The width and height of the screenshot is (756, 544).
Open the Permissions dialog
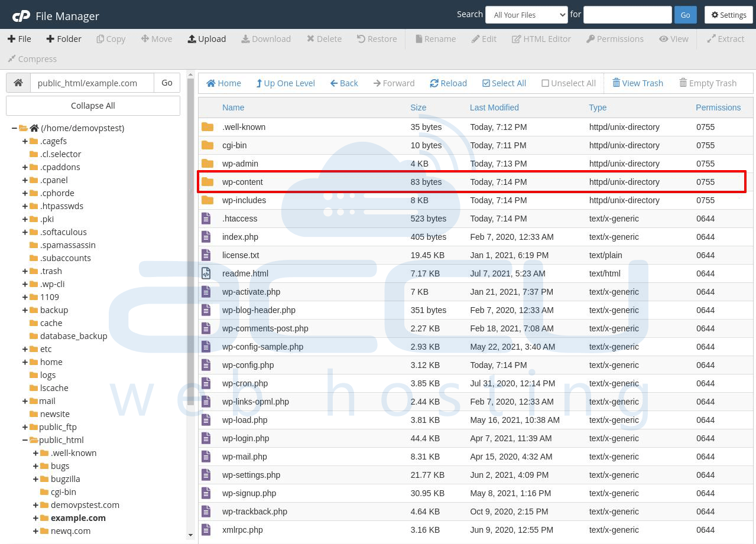[615, 39]
